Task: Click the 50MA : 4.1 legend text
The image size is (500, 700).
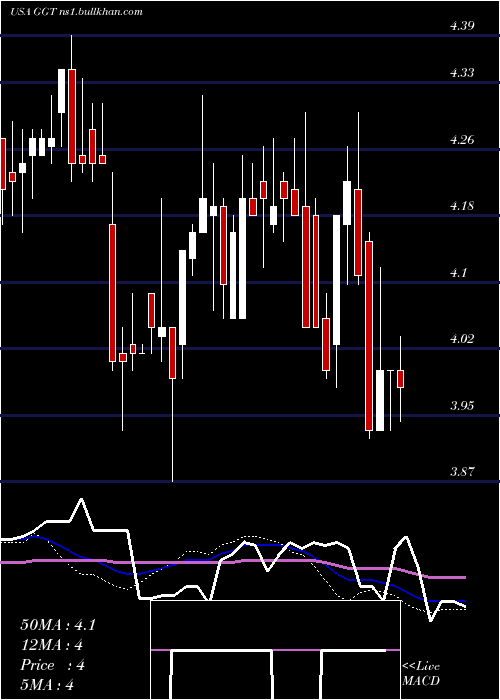Action: 58,625
